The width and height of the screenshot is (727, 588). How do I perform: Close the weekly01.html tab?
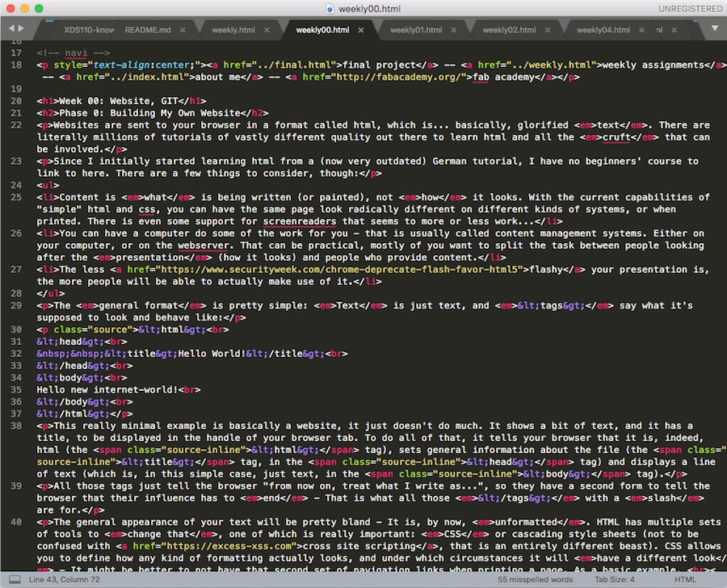click(x=453, y=30)
